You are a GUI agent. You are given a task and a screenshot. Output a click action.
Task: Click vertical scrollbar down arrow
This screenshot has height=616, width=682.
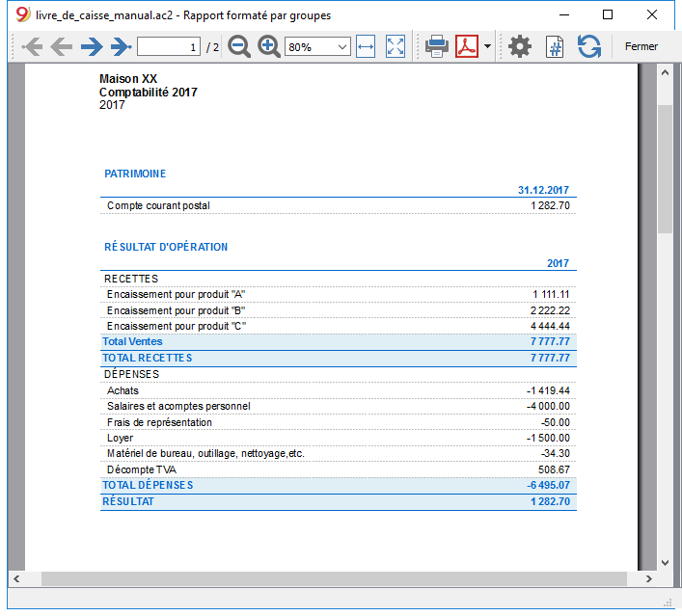[x=665, y=563]
